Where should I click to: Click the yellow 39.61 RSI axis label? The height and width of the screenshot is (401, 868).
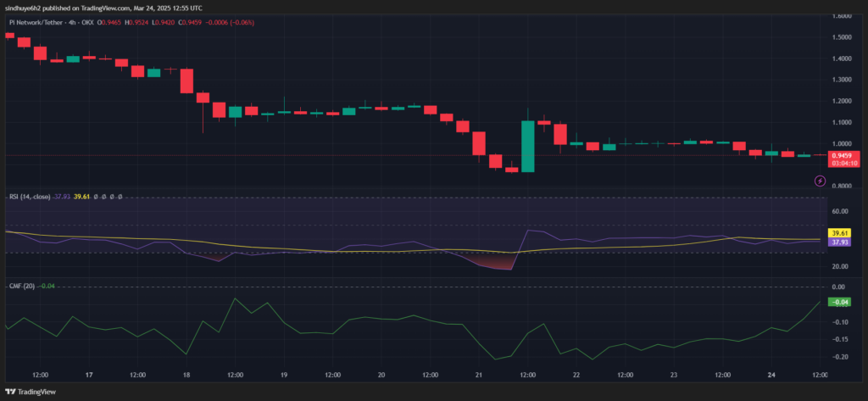tap(840, 233)
